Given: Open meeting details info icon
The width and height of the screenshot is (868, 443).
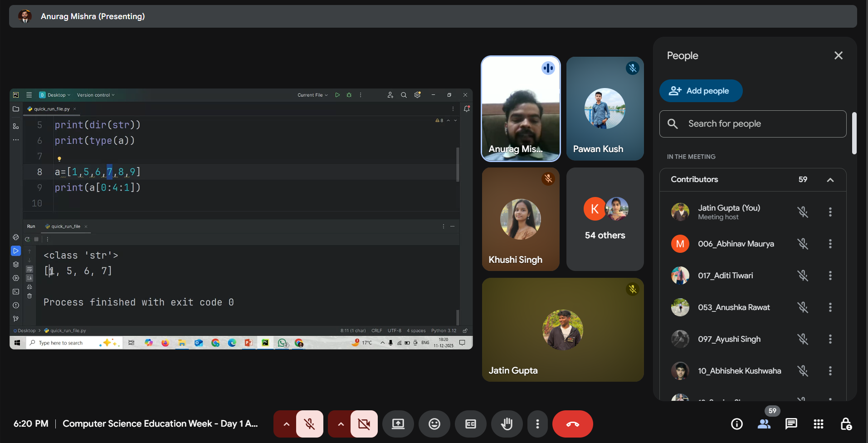Looking at the screenshot, I should (737, 424).
